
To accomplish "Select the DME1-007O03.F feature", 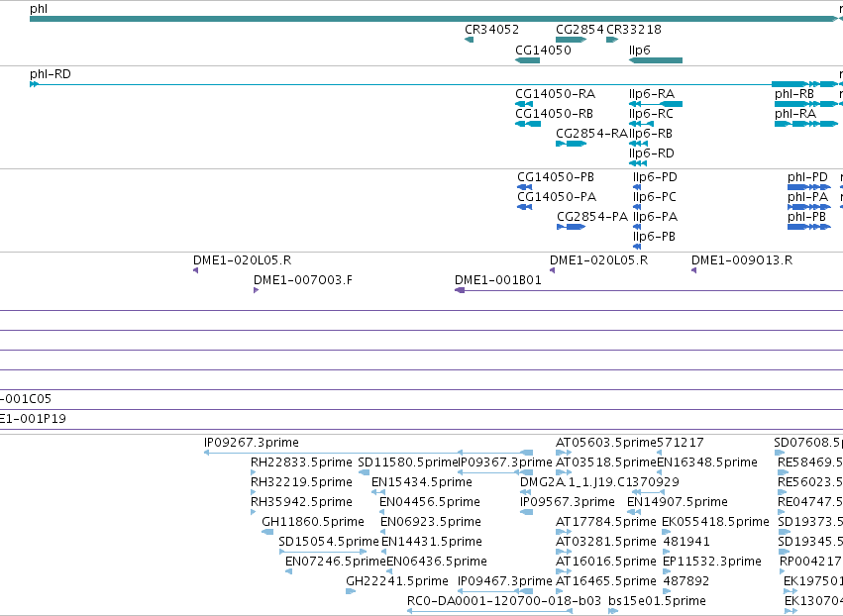I will pos(256,290).
